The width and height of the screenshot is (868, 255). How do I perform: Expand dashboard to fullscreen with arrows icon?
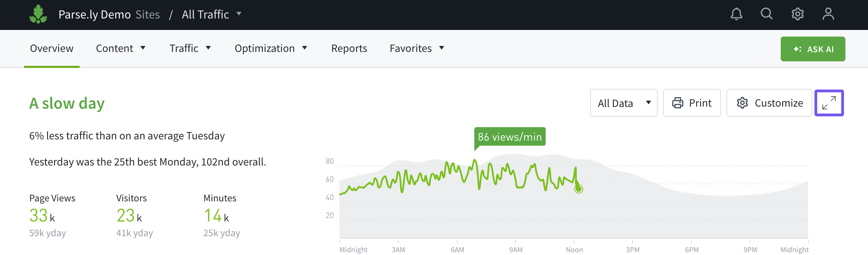point(829,103)
